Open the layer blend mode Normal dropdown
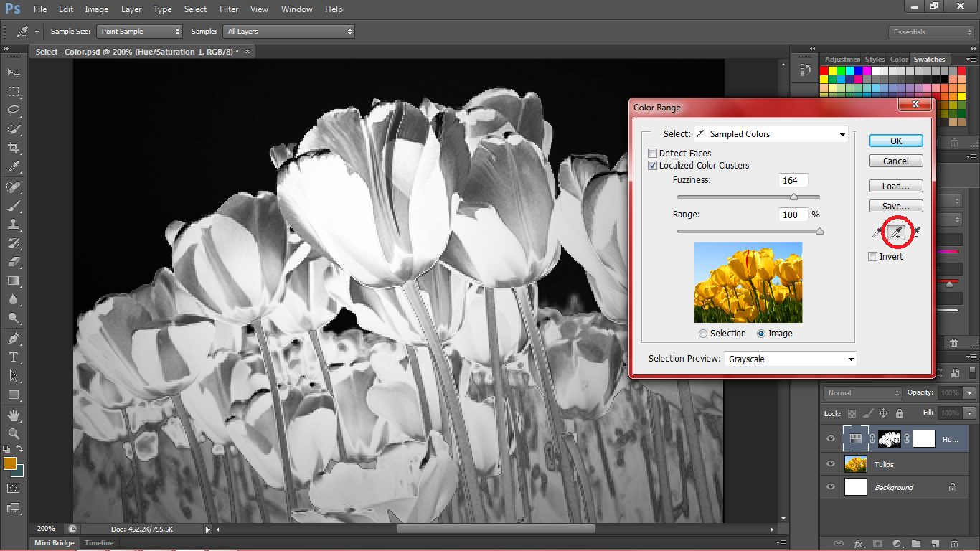 862,393
